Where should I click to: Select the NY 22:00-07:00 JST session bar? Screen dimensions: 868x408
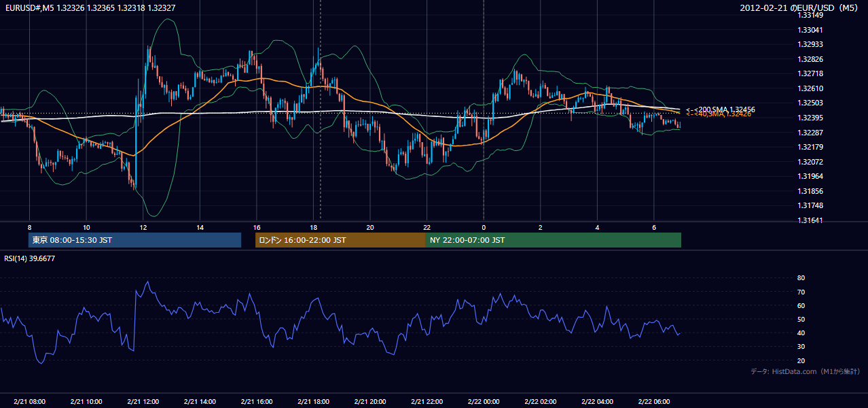tap(554, 240)
